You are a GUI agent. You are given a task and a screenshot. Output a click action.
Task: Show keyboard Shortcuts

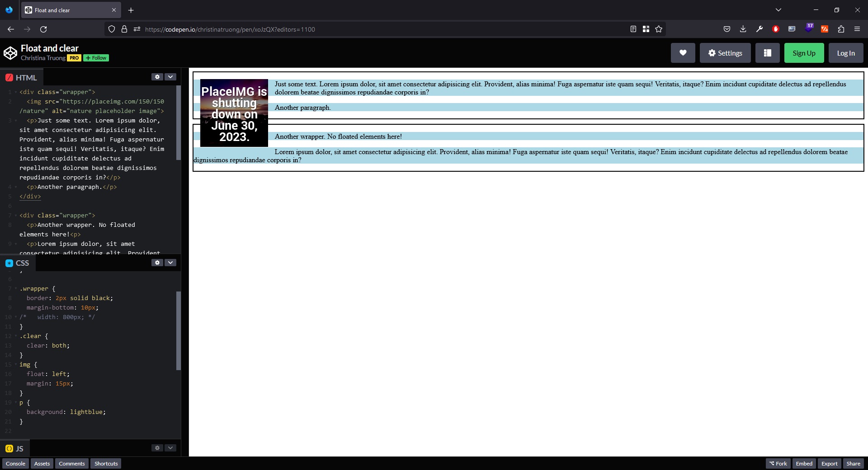pyautogui.click(x=106, y=464)
